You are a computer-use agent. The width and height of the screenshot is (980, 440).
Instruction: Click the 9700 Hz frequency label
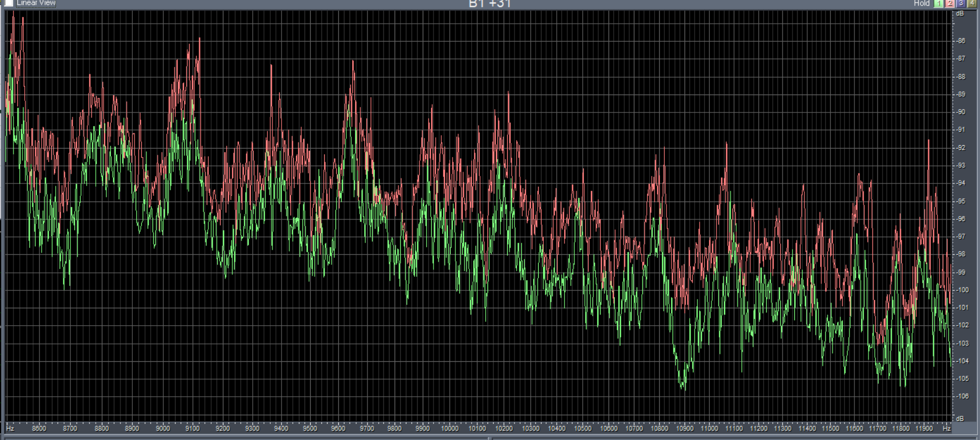coord(366,428)
